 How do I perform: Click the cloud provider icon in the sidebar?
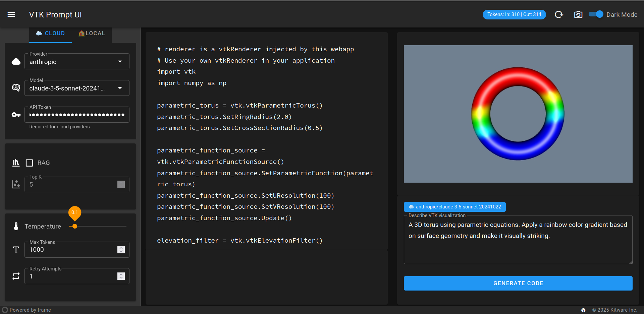point(16,62)
